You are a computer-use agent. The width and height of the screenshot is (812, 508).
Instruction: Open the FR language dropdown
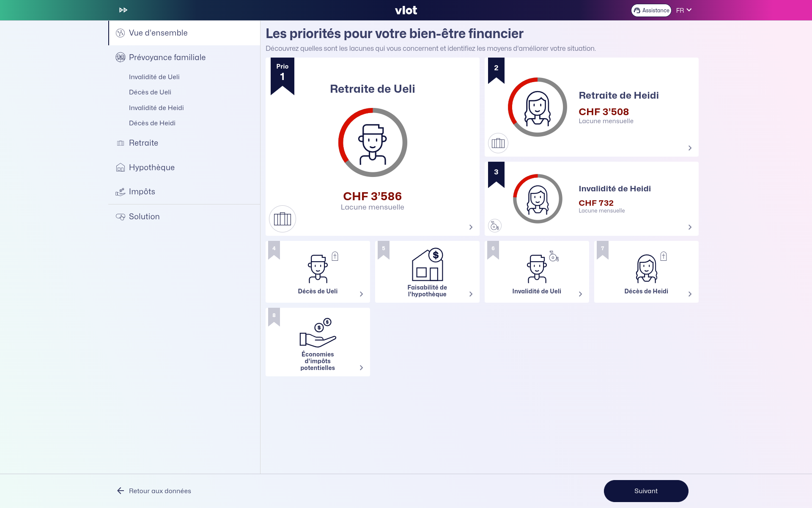[683, 10]
